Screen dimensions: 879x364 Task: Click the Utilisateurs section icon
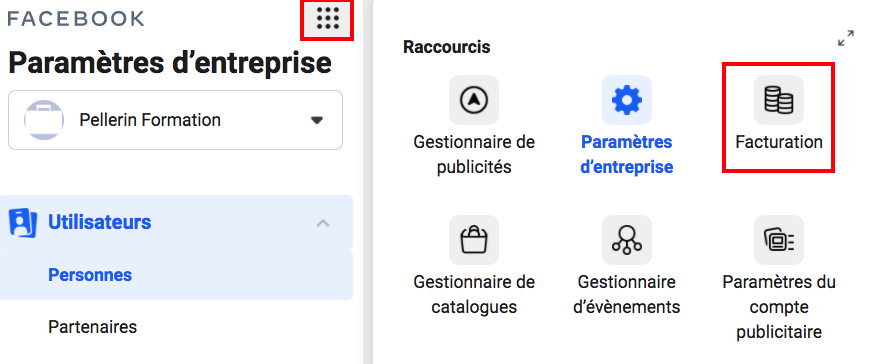tap(23, 223)
